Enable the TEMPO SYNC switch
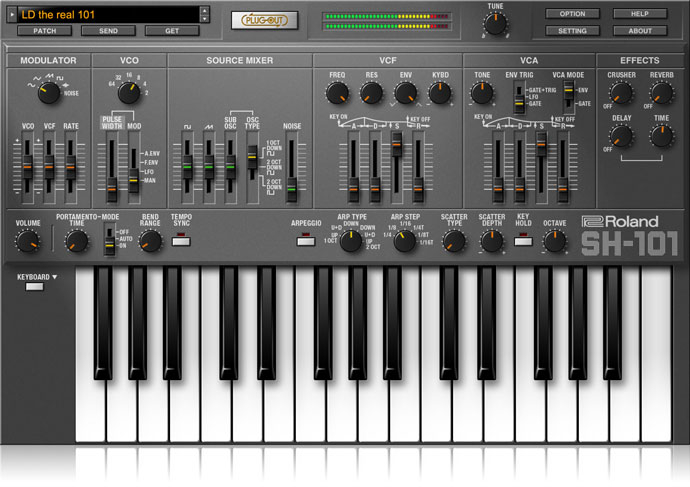 pyautogui.click(x=181, y=240)
